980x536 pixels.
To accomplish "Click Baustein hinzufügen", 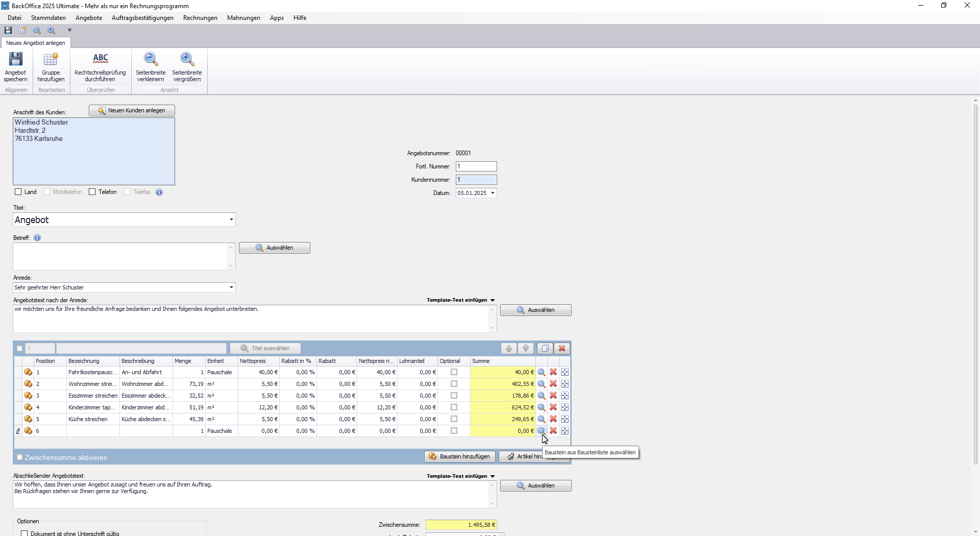I will pyautogui.click(x=460, y=456).
